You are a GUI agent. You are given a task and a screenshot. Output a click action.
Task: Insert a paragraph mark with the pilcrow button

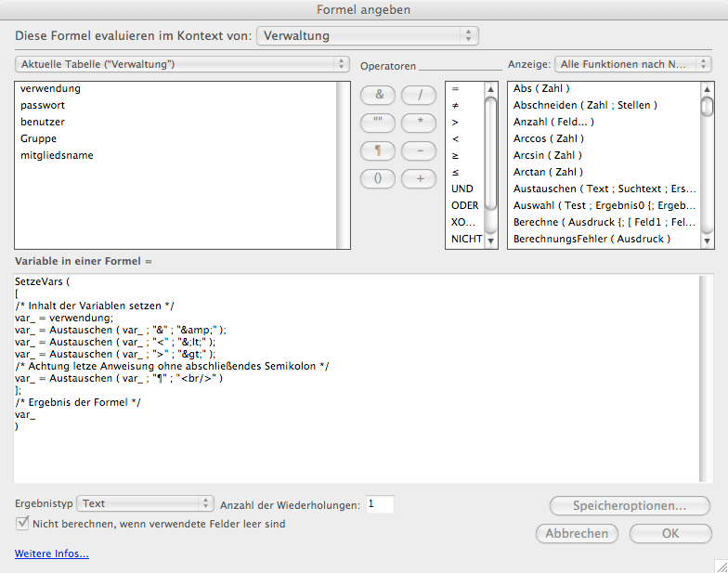pyautogui.click(x=378, y=150)
